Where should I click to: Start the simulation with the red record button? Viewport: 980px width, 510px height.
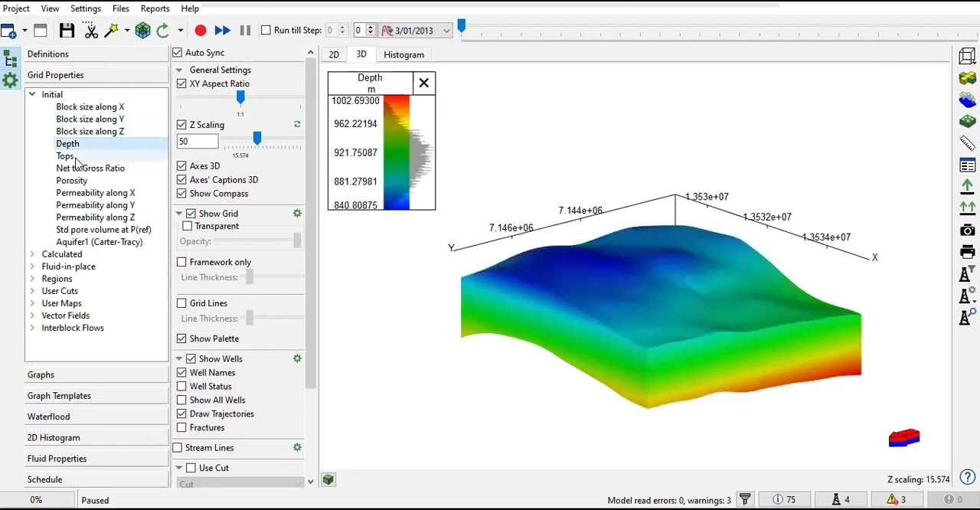[x=201, y=31]
